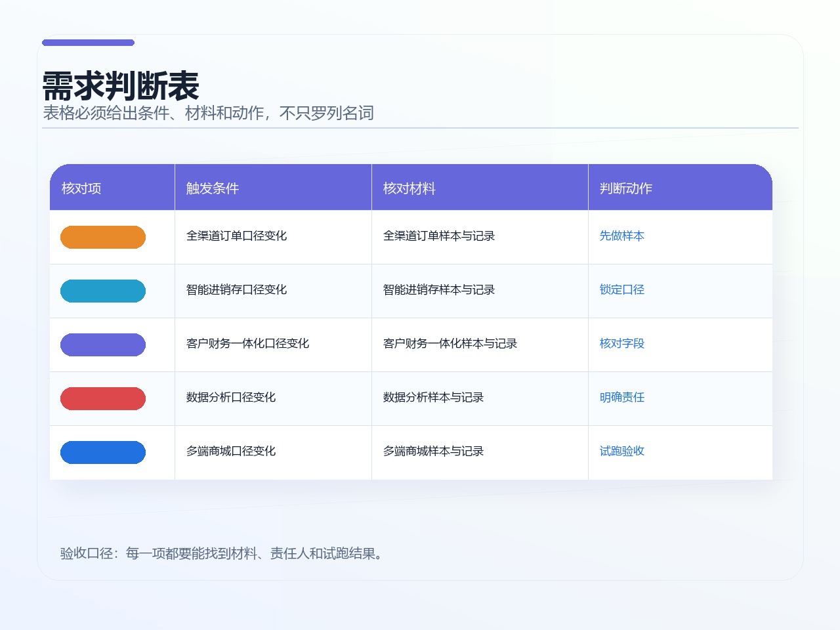The image size is (840, 630).
Task: Click the 触发条件 column header
Action: click(273, 188)
